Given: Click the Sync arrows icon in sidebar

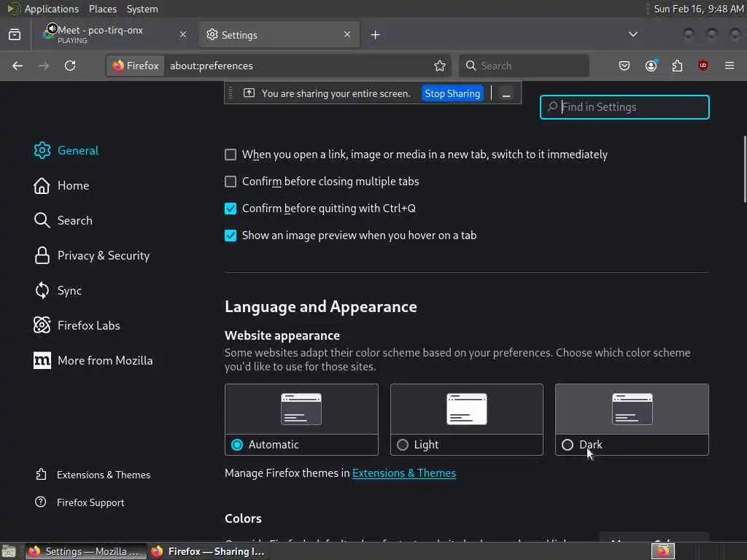Looking at the screenshot, I should pos(42,290).
